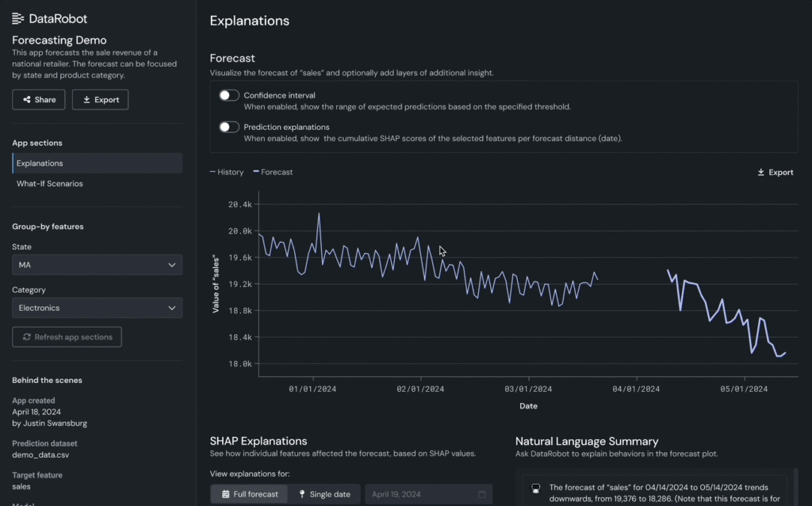Click the Share icon button in sidebar
Viewport: 812px width, 506px height.
(27, 99)
